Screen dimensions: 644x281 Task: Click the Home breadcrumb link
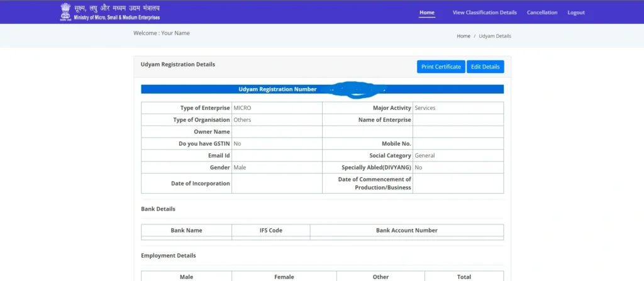(463, 36)
